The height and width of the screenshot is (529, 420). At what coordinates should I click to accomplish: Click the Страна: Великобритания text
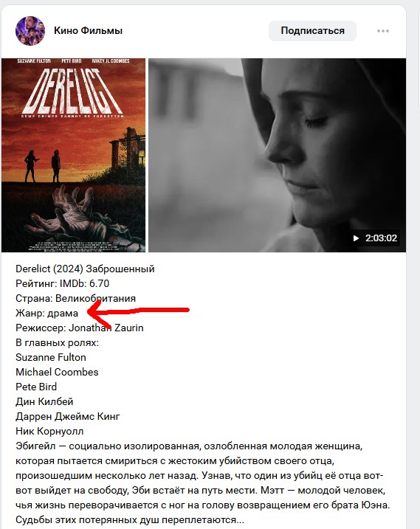tap(75, 298)
